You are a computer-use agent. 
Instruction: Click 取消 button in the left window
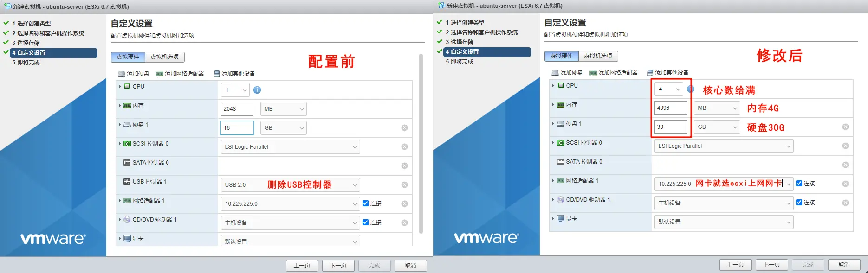coord(411,266)
